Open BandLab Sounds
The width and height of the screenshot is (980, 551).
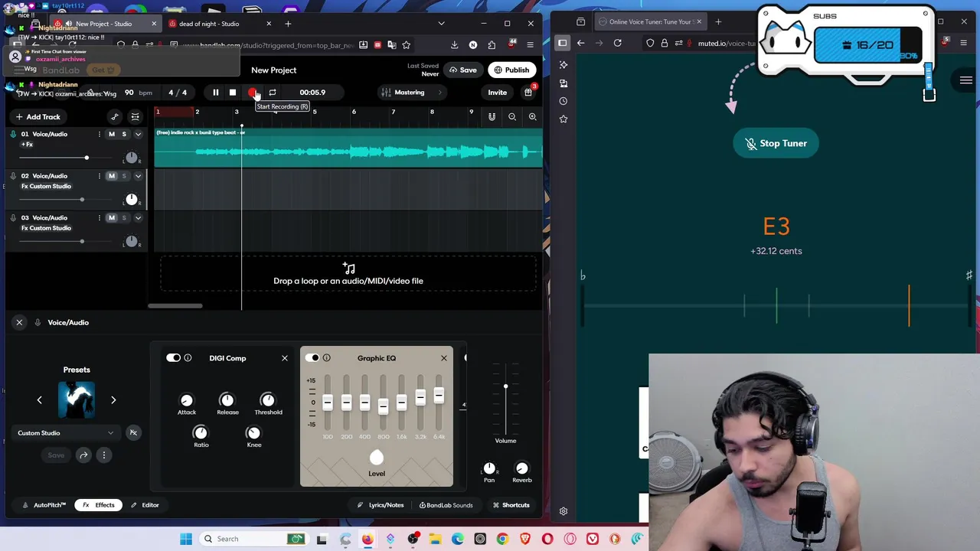446,505
